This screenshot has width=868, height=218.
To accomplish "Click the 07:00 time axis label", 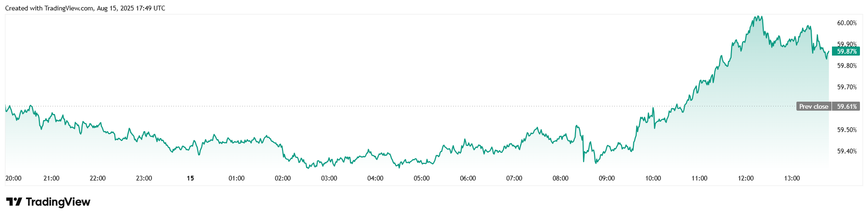I will point(514,178).
